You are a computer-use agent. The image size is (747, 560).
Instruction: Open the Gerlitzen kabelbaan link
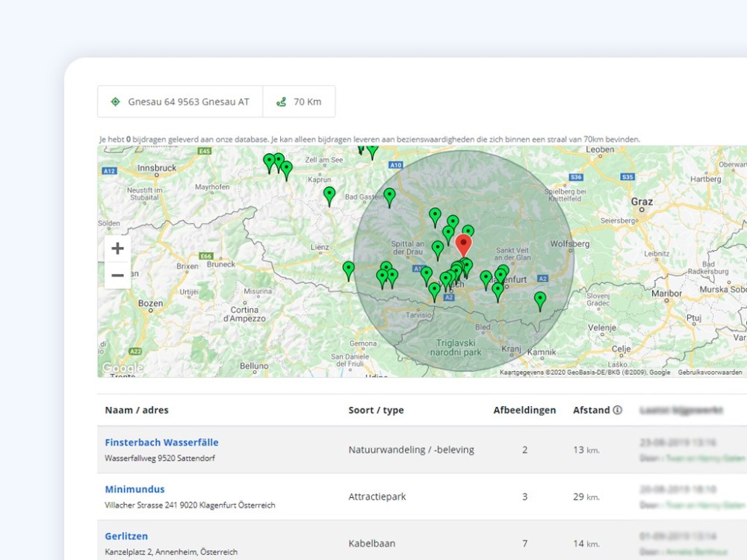[x=126, y=536]
